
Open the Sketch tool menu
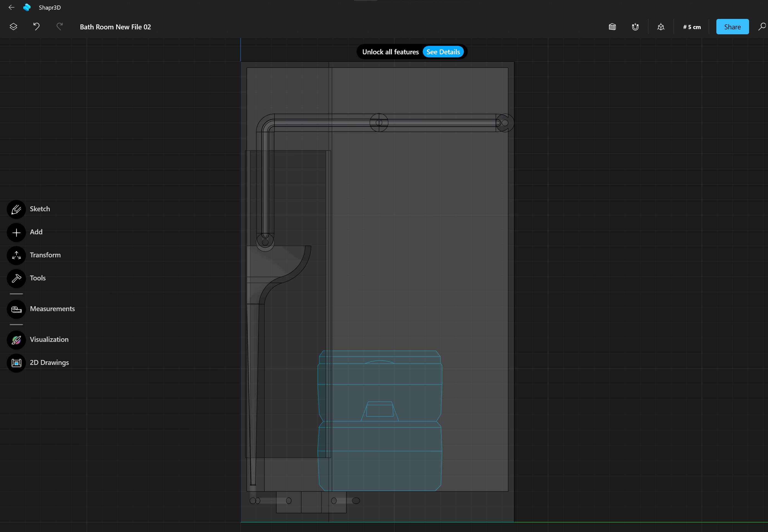(x=16, y=209)
